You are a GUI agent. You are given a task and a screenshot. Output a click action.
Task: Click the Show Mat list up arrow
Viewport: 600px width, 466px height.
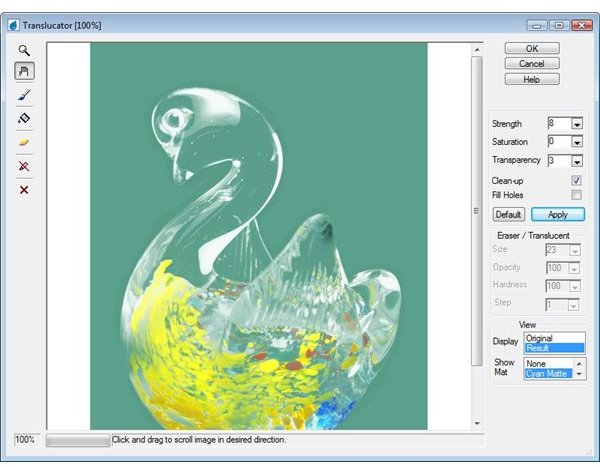tap(579, 363)
